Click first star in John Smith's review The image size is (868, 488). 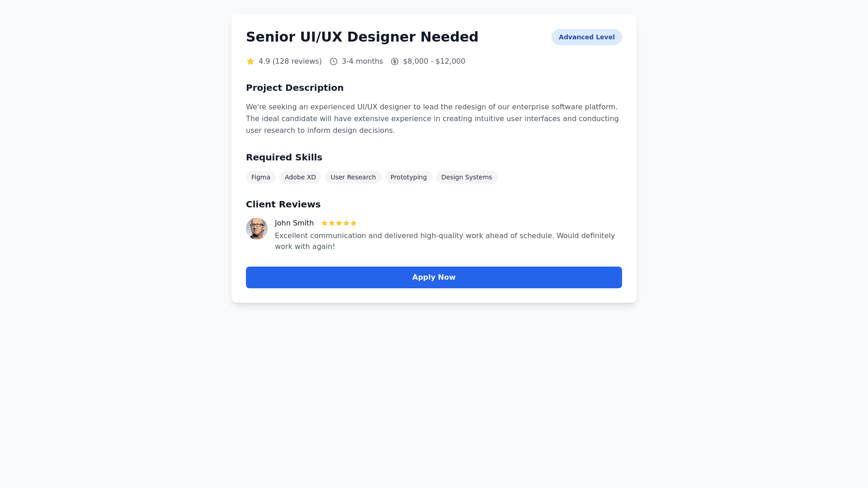[325, 223]
